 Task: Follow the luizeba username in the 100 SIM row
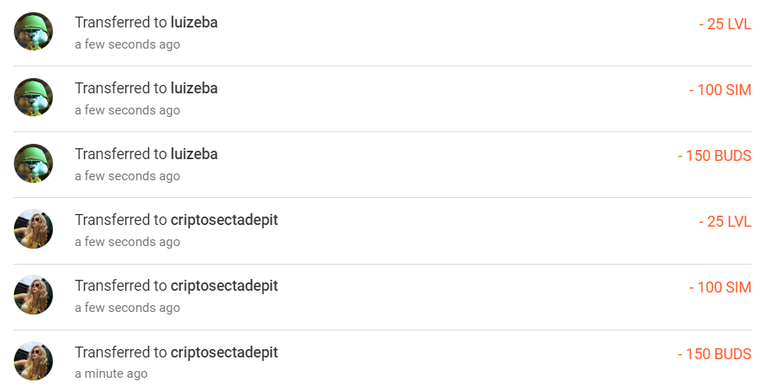coord(194,88)
